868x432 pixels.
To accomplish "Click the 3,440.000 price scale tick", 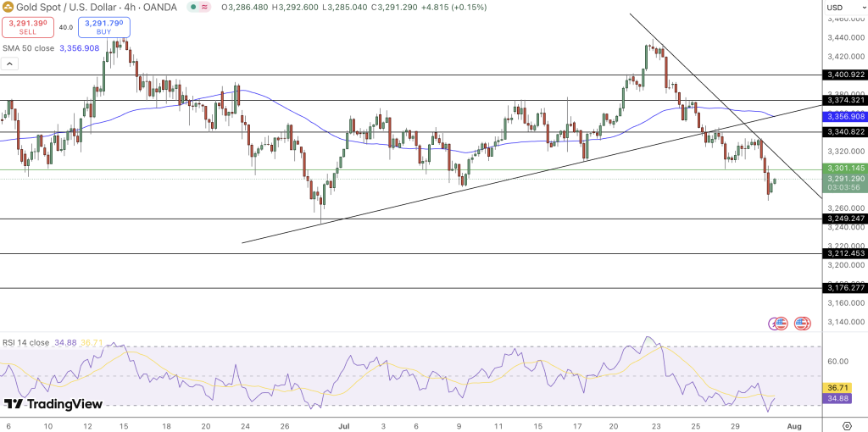I will (846, 37).
